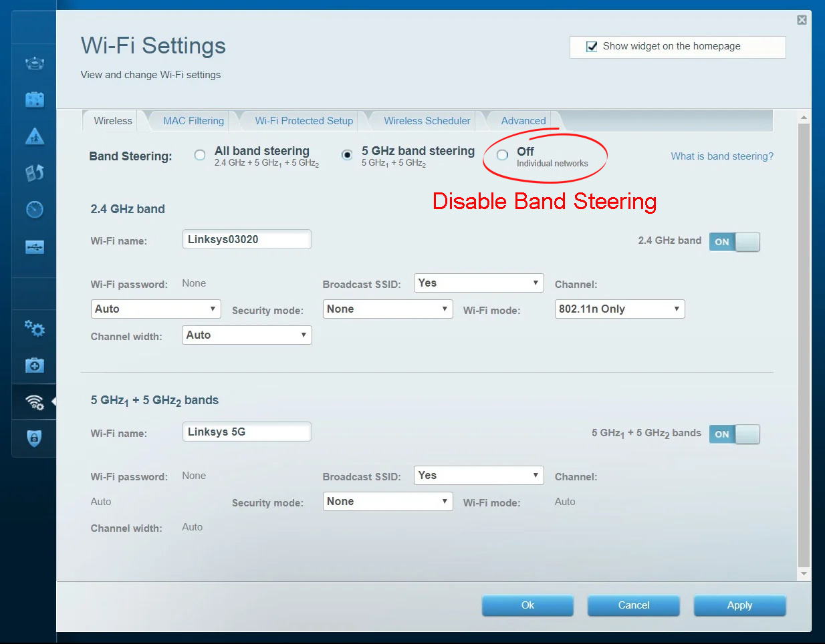Open Connectivity settings gears icon
The width and height of the screenshot is (825, 644).
click(x=34, y=329)
